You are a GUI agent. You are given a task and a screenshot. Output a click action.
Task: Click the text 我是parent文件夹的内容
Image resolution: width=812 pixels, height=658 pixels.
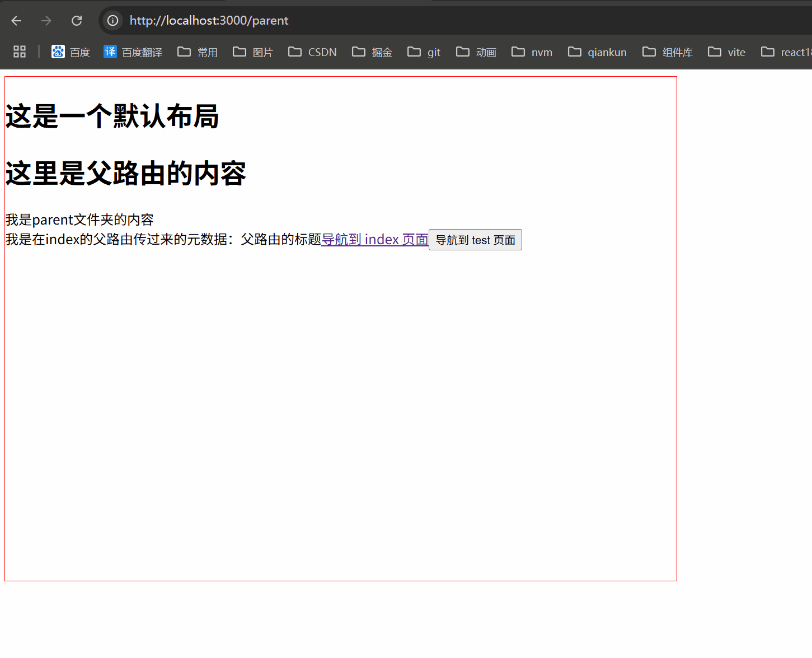79,220
